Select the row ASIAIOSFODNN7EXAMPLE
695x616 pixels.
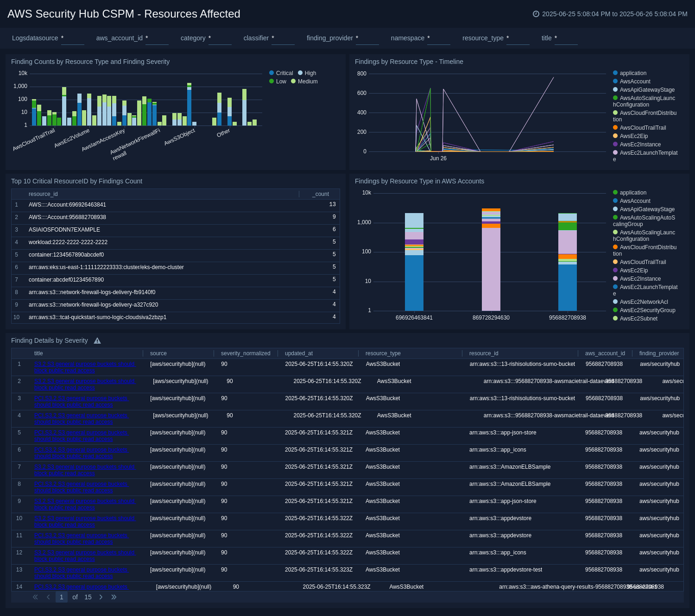tap(176, 230)
